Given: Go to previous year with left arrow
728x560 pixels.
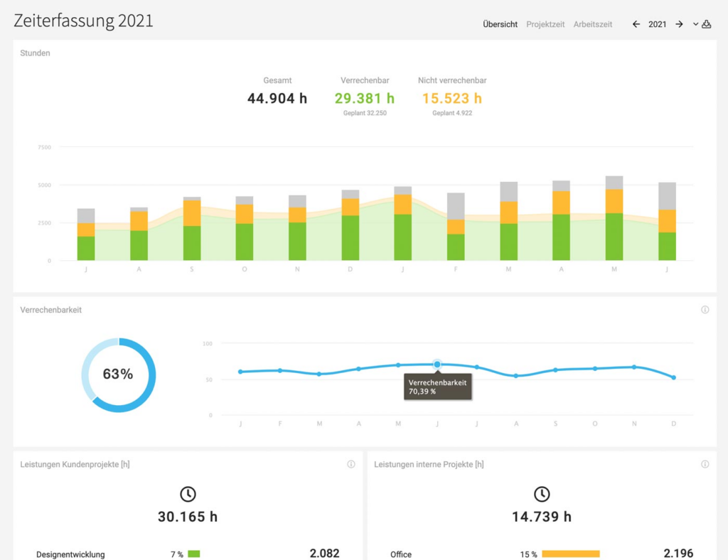Looking at the screenshot, I should click(x=636, y=24).
